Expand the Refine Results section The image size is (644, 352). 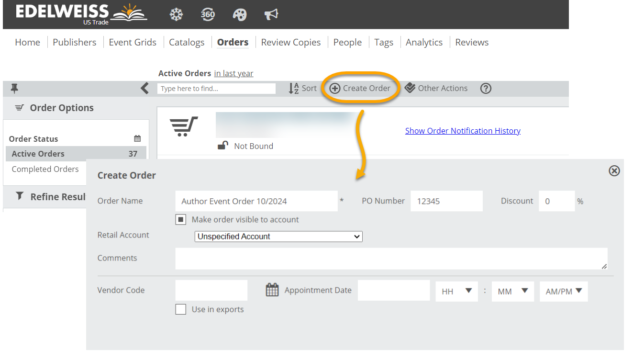pyautogui.click(x=51, y=197)
